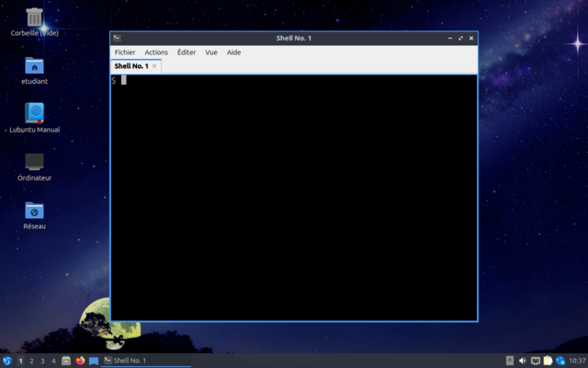
Task: Select the Ordinateur desktop icon
Action: point(35,167)
